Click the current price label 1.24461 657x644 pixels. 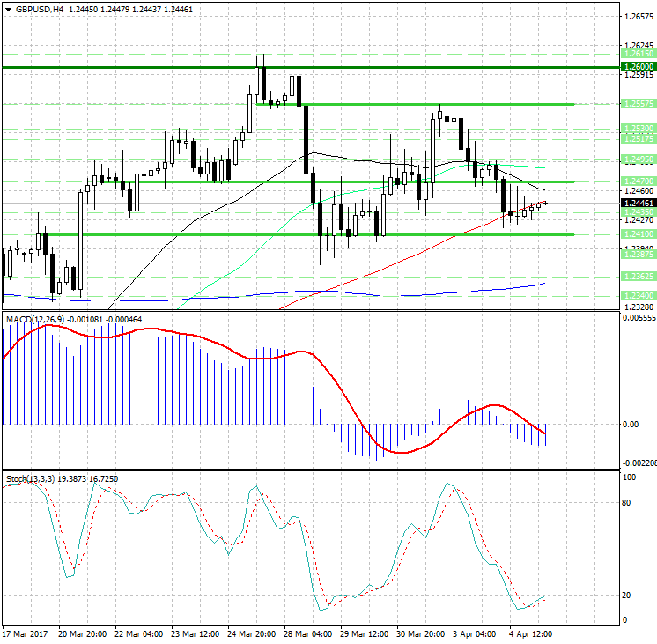point(638,203)
